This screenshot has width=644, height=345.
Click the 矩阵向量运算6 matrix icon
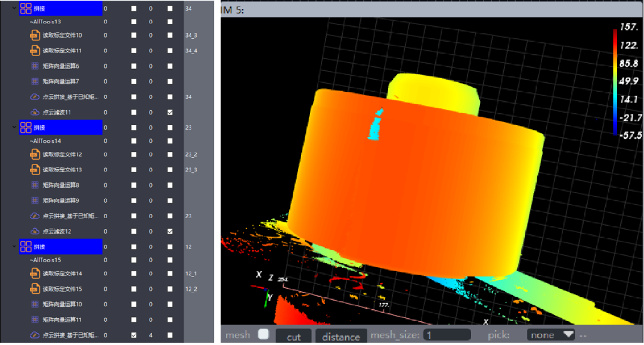click(x=35, y=66)
